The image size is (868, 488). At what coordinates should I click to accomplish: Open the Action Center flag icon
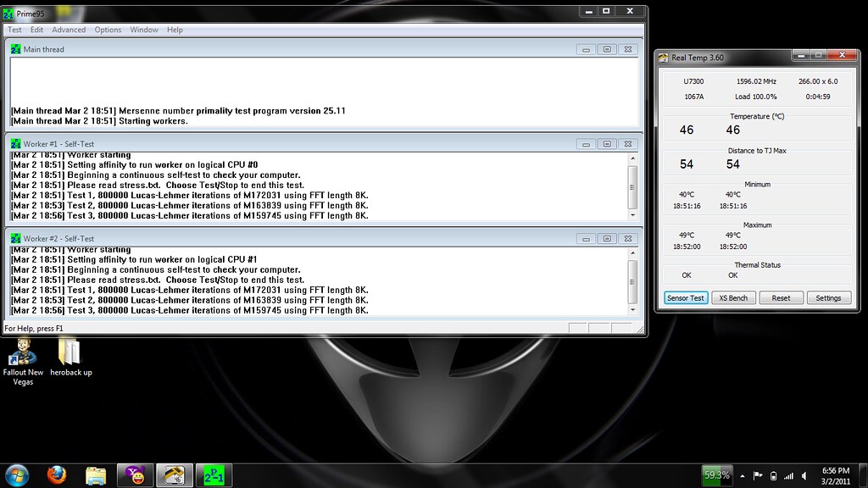click(x=758, y=476)
